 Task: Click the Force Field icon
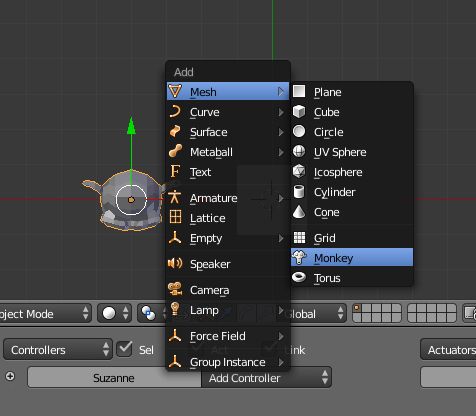(175, 335)
